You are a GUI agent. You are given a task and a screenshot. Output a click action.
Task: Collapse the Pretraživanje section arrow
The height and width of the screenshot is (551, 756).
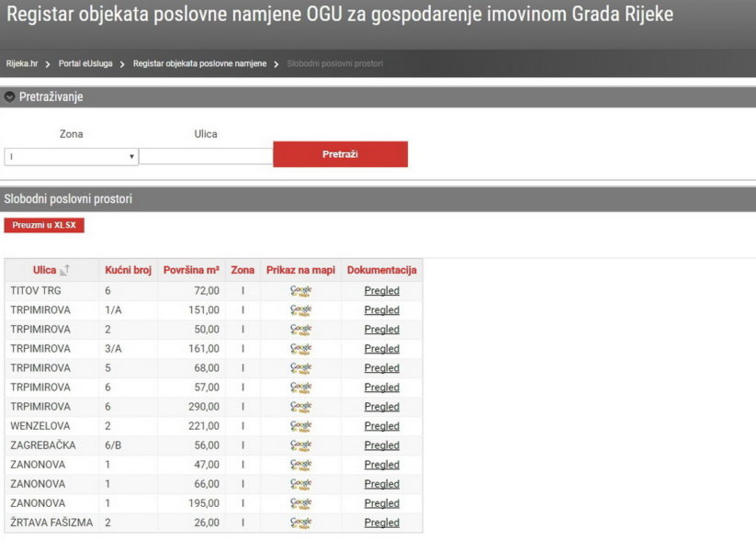tap(10, 96)
